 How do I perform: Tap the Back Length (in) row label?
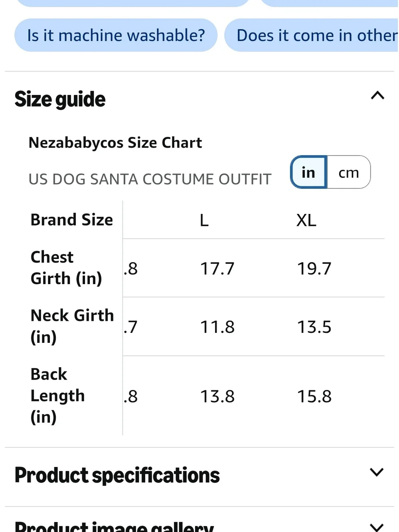[58, 396]
